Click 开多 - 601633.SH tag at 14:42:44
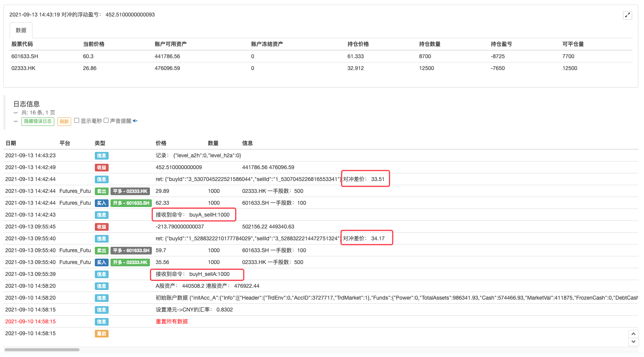The height and width of the screenshot is (357, 644). coord(131,203)
